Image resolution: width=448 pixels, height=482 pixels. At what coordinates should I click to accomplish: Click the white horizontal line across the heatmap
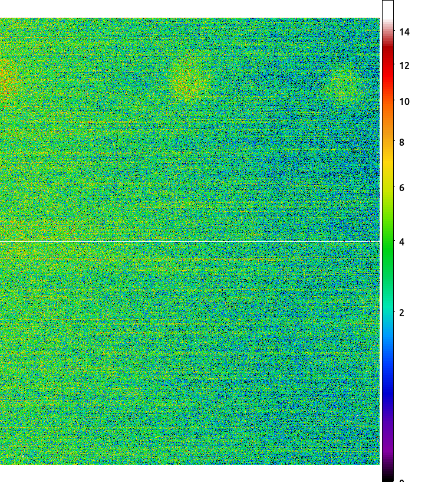(x=190, y=242)
